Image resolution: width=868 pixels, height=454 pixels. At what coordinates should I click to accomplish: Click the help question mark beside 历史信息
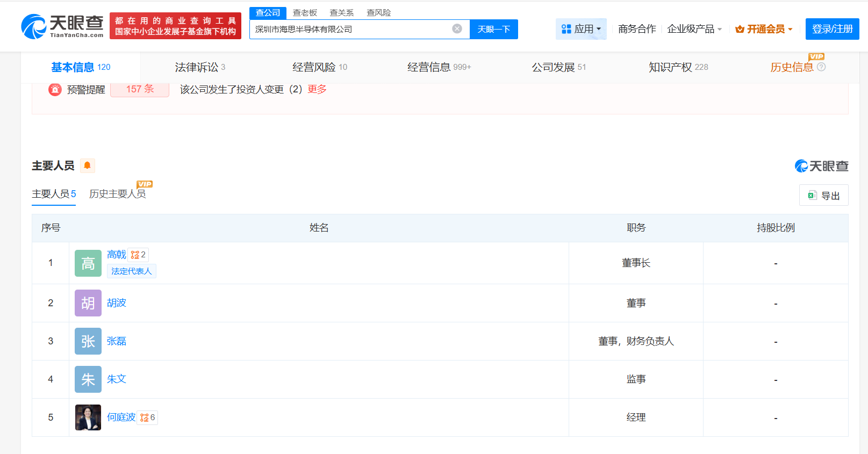(821, 67)
